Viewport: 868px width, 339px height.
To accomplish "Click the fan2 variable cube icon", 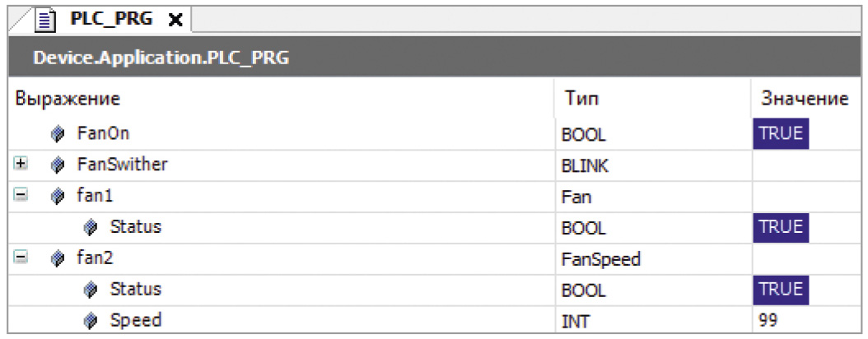I will click(x=58, y=258).
